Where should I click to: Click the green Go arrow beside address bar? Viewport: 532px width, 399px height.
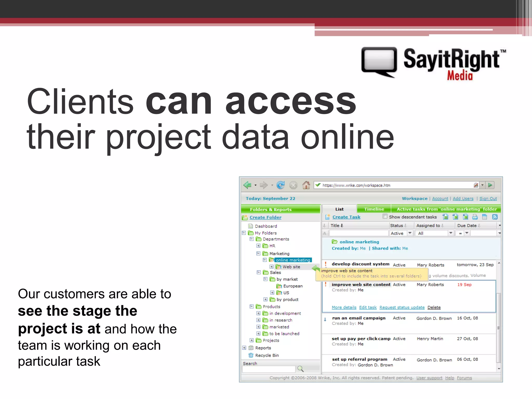tap(490, 185)
